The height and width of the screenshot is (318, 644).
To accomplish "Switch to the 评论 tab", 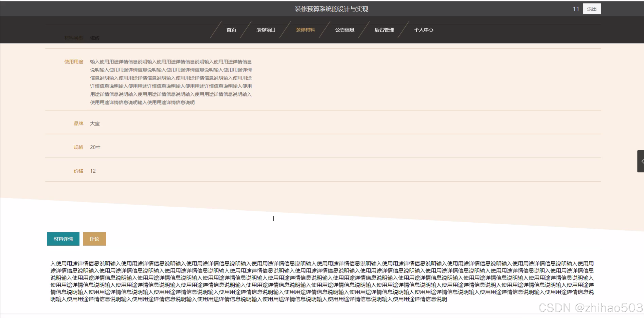I will (94, 239).
